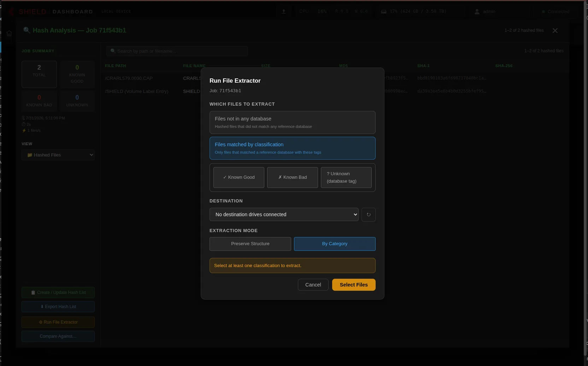Click the /CRARL579.0030.CAP file path
Screen dimensions: 588x366
tap(129, 78)
